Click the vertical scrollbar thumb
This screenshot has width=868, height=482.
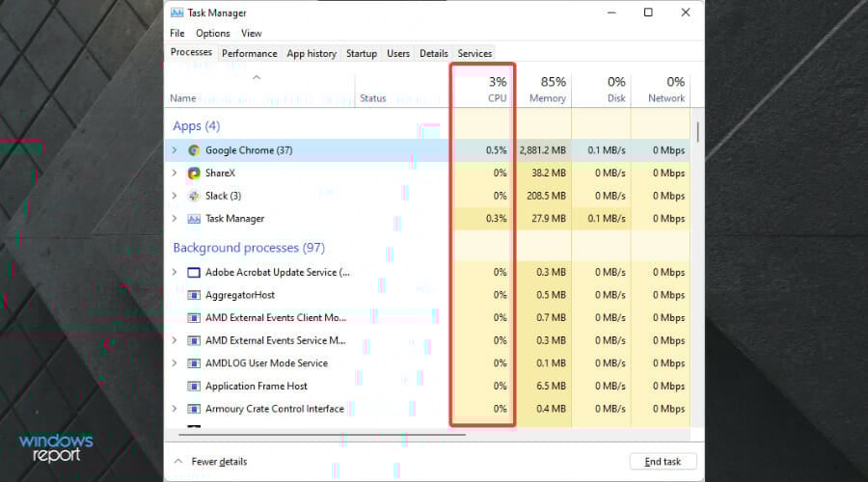point(697,132)
